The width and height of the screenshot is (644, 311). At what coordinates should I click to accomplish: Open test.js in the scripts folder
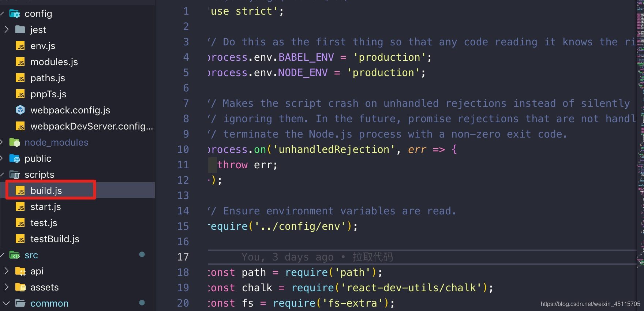coord(44,223)
